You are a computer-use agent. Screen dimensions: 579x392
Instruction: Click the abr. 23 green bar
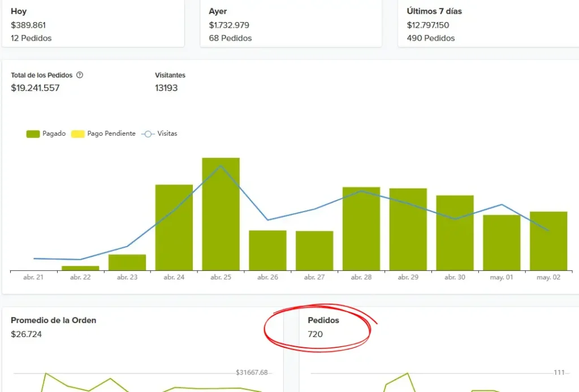[x=127, y=262]
